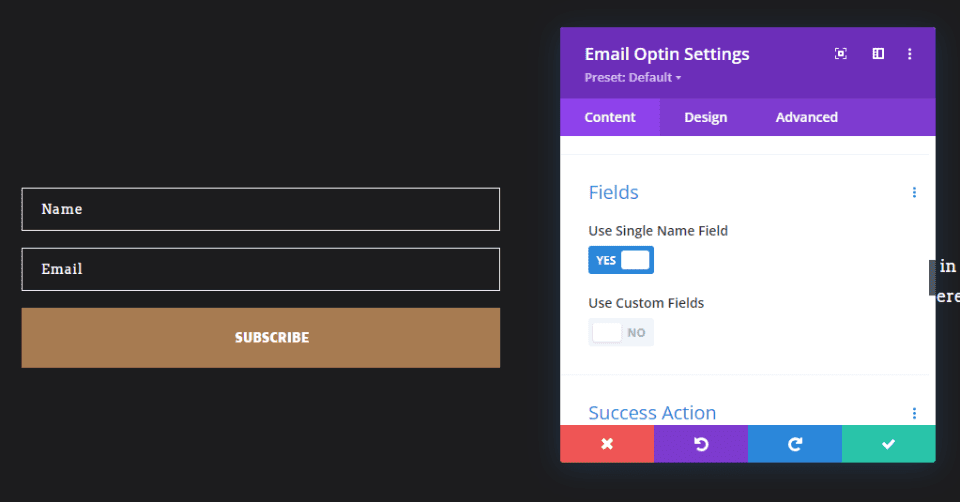Redo the change with blue arrow
Screen dimensions: 960x502
point(795,444)
